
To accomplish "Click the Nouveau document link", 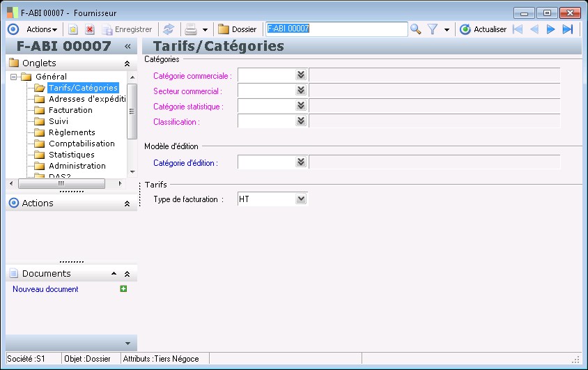I will (45, 289).
